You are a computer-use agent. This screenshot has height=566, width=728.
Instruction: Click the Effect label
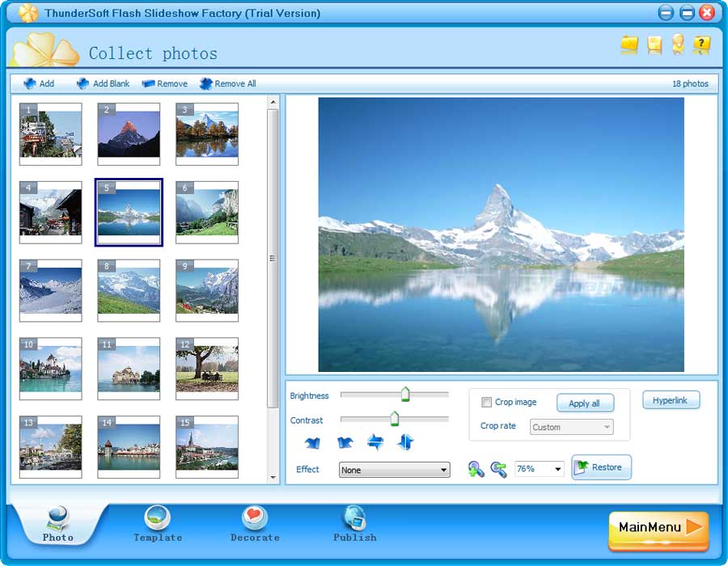click(307, 469)
